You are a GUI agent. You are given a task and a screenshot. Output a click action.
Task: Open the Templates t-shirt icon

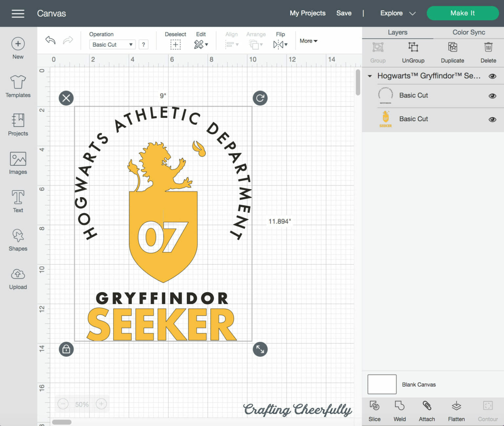click(x=18, y=82)
